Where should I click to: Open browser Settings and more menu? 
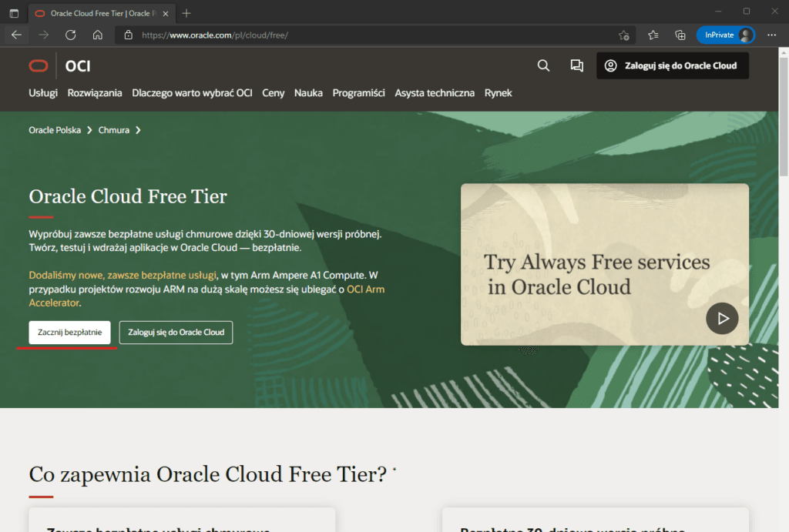pyautogui.click(x=771, y=35)
